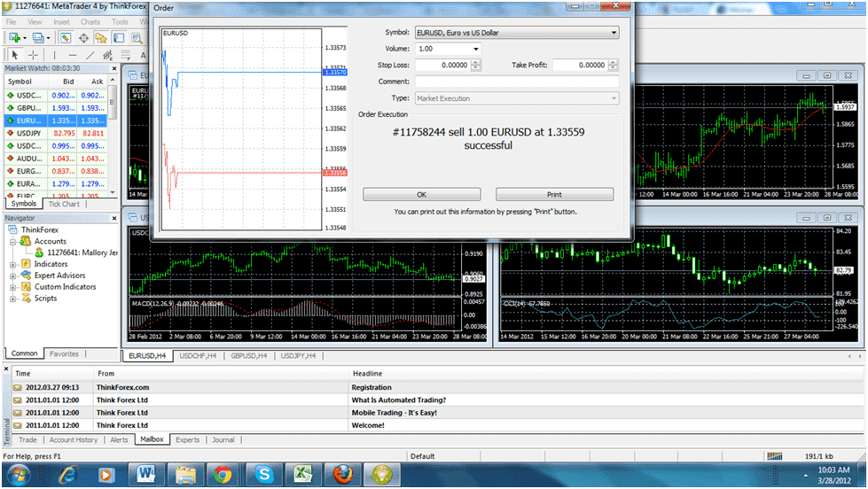The height and width of the screenshot is (489, 868).
Task: Open the order Type dropdown
Action: 614,98
